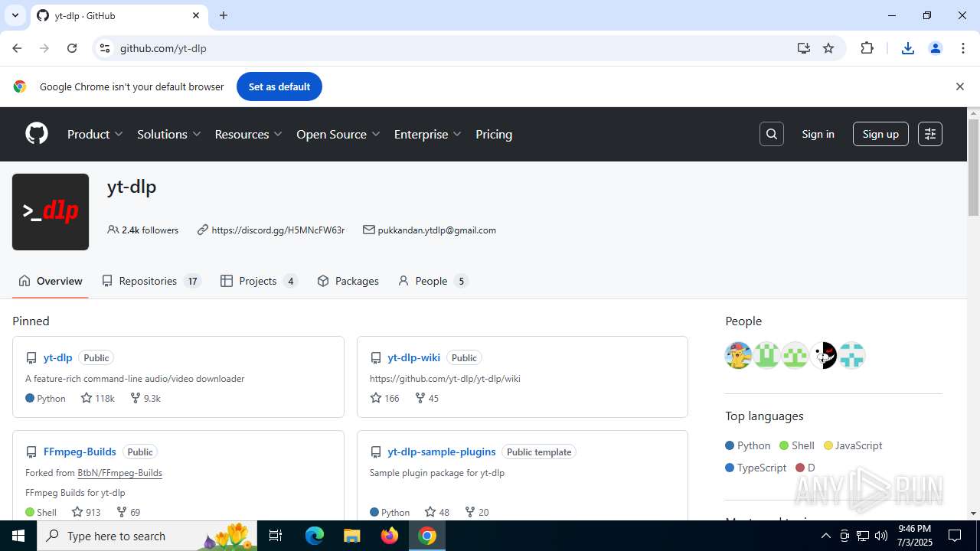Expand the Resources menu
This screenshot has height=551, width=980.
pyautogui.click(x=249, y=134)
